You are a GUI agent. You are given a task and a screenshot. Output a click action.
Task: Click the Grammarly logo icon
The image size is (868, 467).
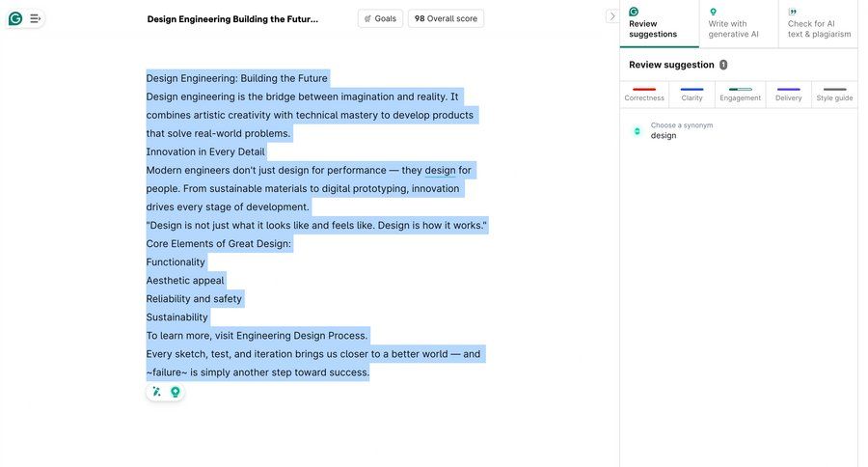point(15,19)
